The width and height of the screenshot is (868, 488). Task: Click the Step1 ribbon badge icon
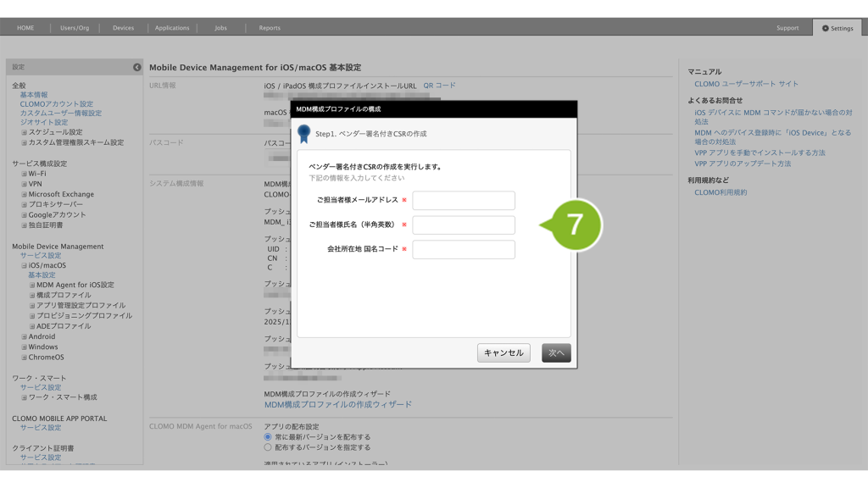[304, 133]
